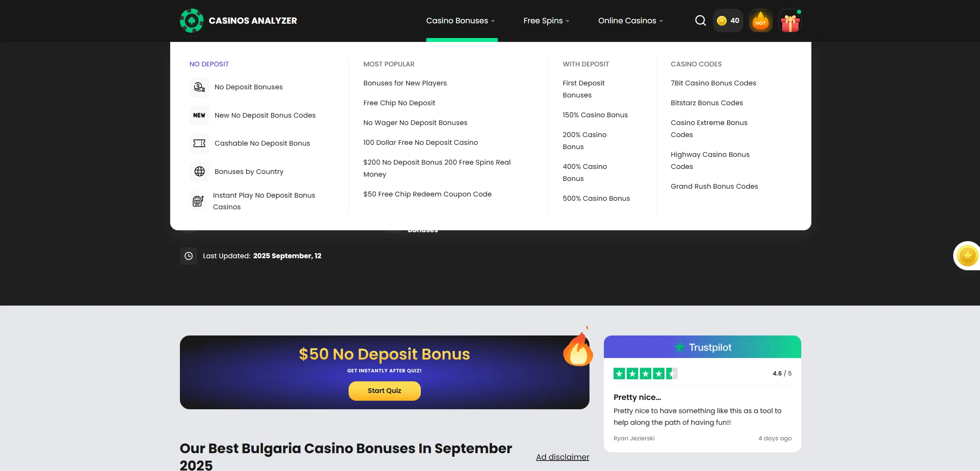This screenshot has height=471, width=980.
Task: Go to First Deposit Bonuses
Action: pyautogui.click(x=583, y=89)
